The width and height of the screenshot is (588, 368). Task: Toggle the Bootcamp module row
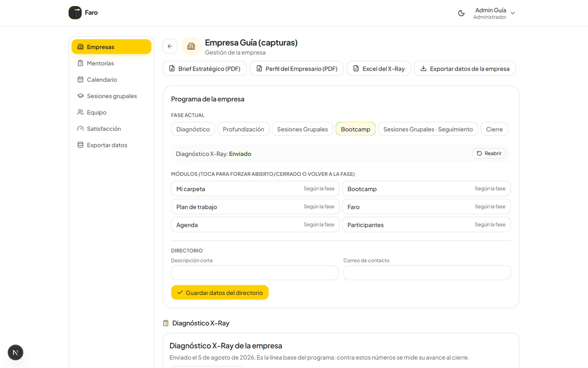426,189
